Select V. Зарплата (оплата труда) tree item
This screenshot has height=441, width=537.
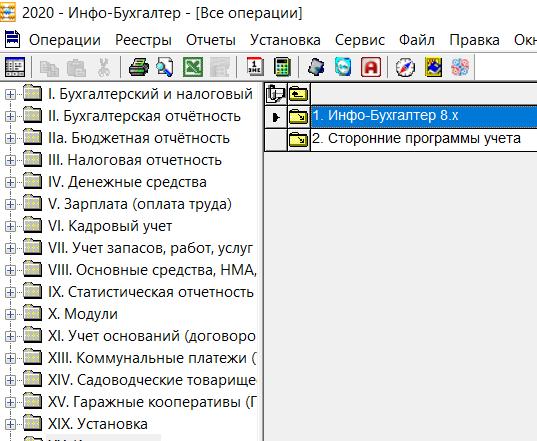(x=140, y=204)
